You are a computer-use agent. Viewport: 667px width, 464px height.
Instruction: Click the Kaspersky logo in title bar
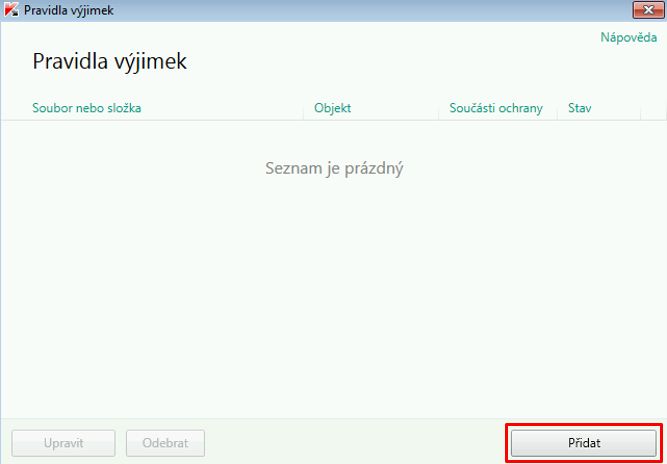click(x=12, y=10)
